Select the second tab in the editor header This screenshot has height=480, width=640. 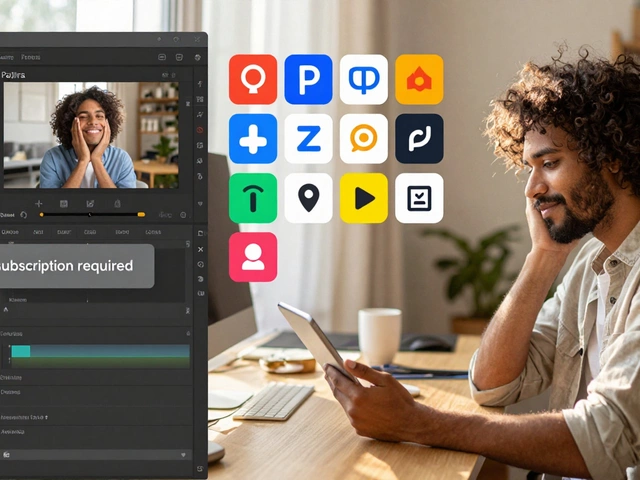pyautogui.click(x=31, y=58)
